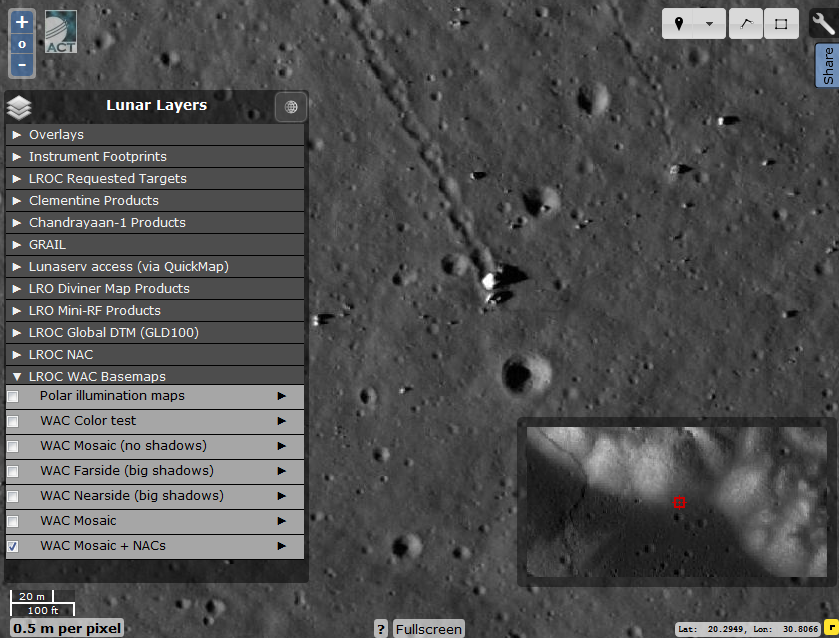Open WAC Color test options arrow
Screen dimensions: 839x638
[281, 421]
